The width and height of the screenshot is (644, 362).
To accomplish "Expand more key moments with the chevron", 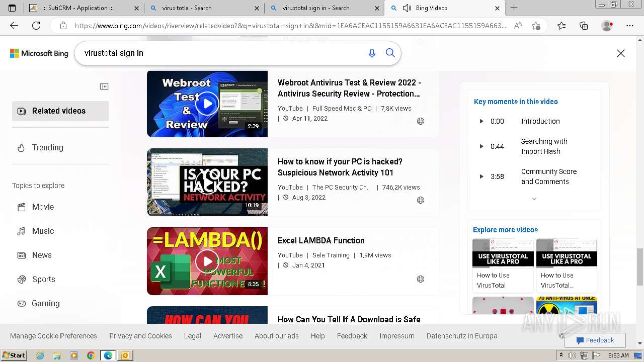I will [x=534, y=199].
